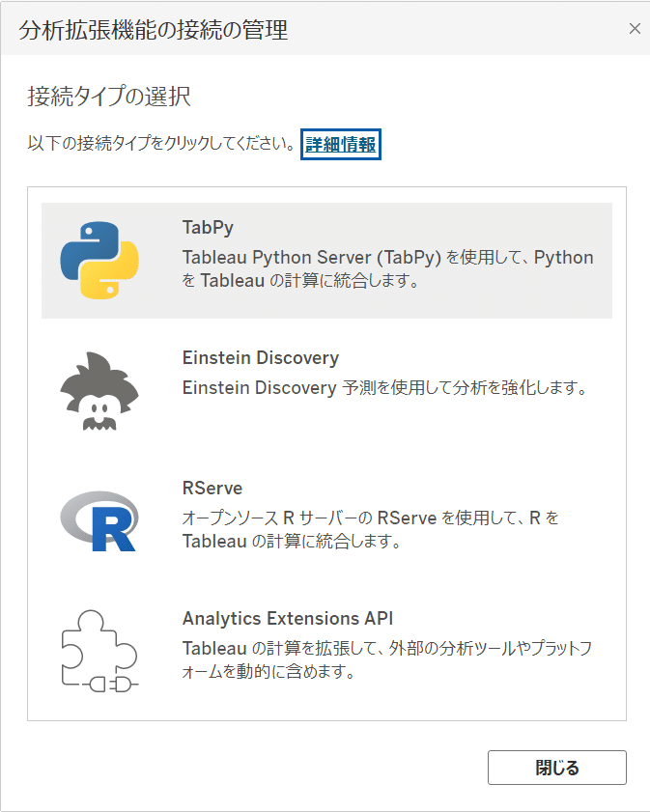Open the 詳細情報 link
The image size is (650, 812).
coord(341,144)
